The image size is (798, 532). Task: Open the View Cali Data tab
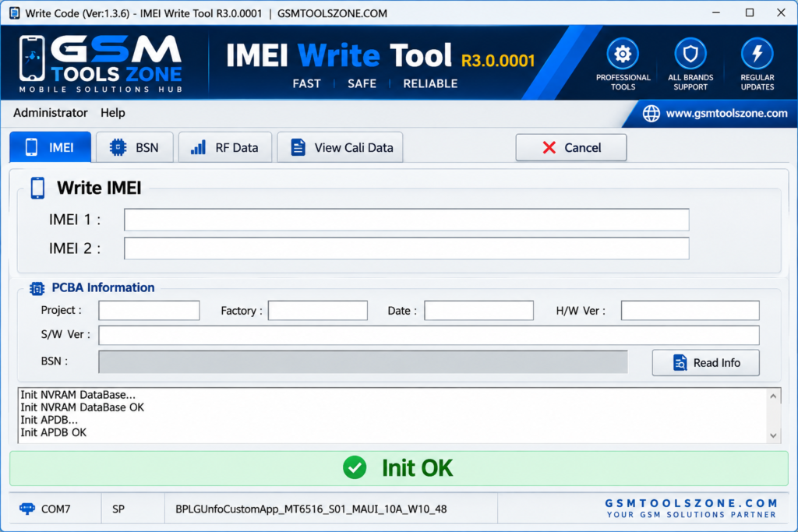point(340,147)
